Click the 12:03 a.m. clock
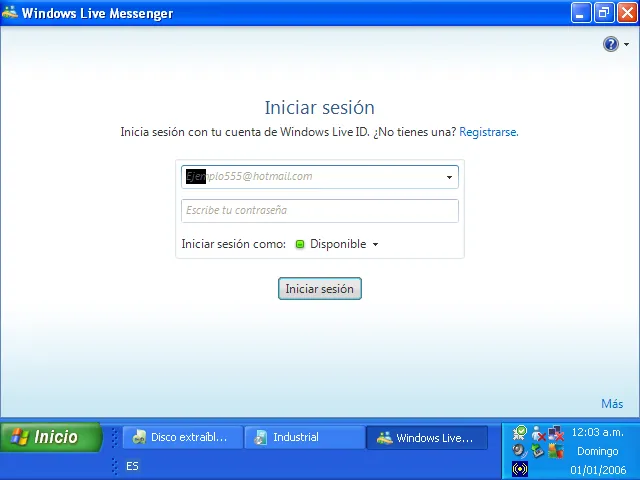 tap(598, 432)
